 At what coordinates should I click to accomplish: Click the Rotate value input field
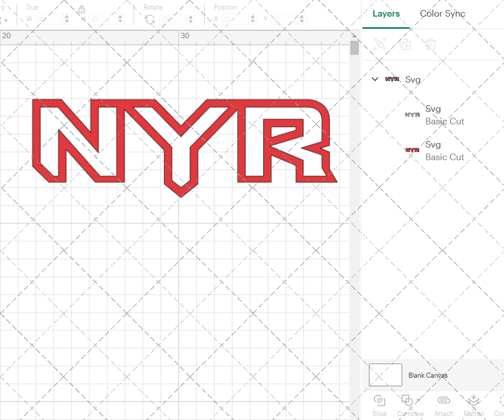tap(173, 19)
